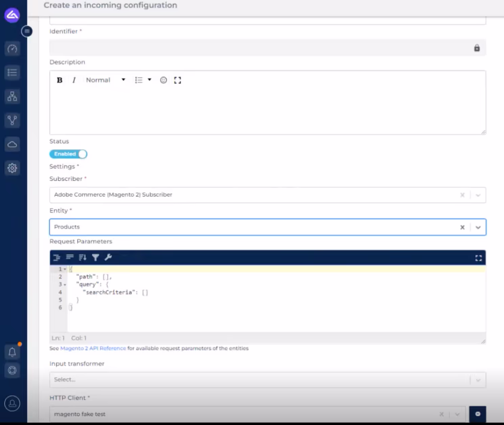This screenshot has width=504, height=425.
Task: Open the Input transformer dropdown
Action: click(268, 380)
